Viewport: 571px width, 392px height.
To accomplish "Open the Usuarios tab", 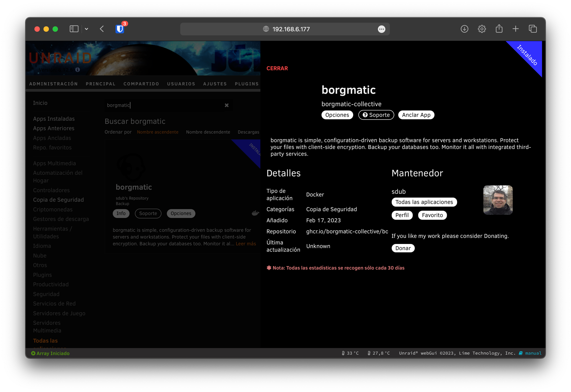I will coord(181,84).
